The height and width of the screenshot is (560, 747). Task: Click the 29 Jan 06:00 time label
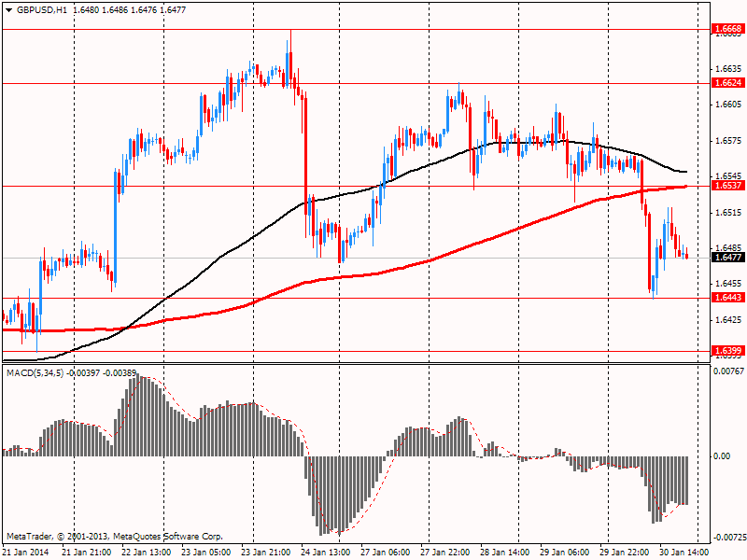[x=565, y=553]
